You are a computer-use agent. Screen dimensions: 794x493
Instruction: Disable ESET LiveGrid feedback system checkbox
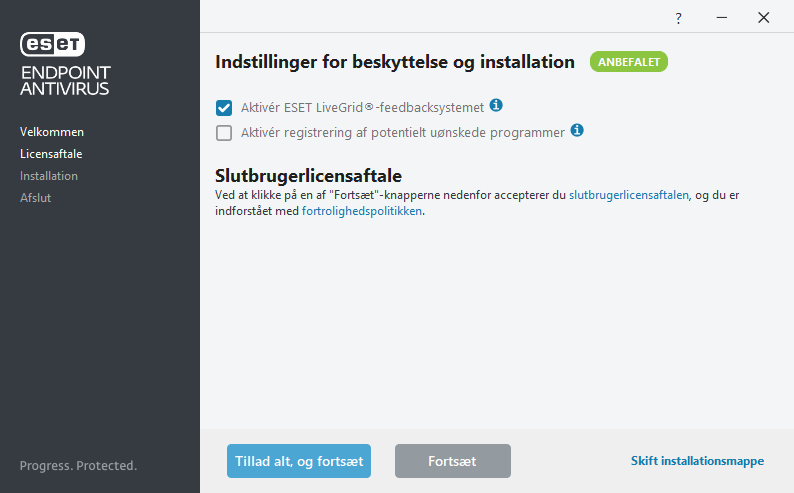coord(224,108)
